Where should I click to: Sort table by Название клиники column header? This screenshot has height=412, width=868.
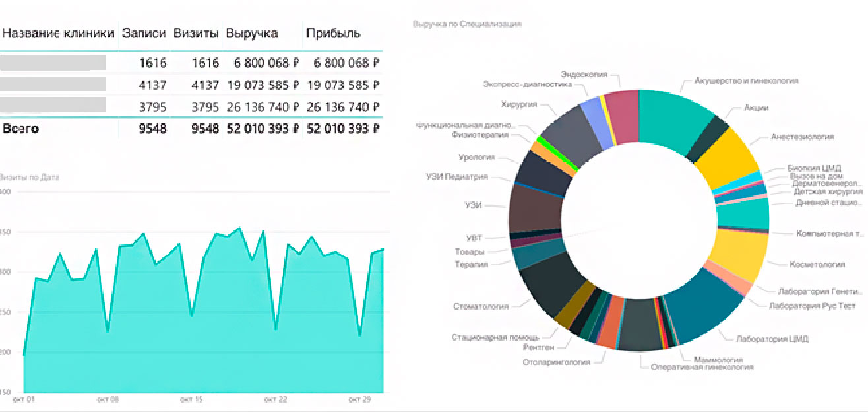(x=58, y=34)
